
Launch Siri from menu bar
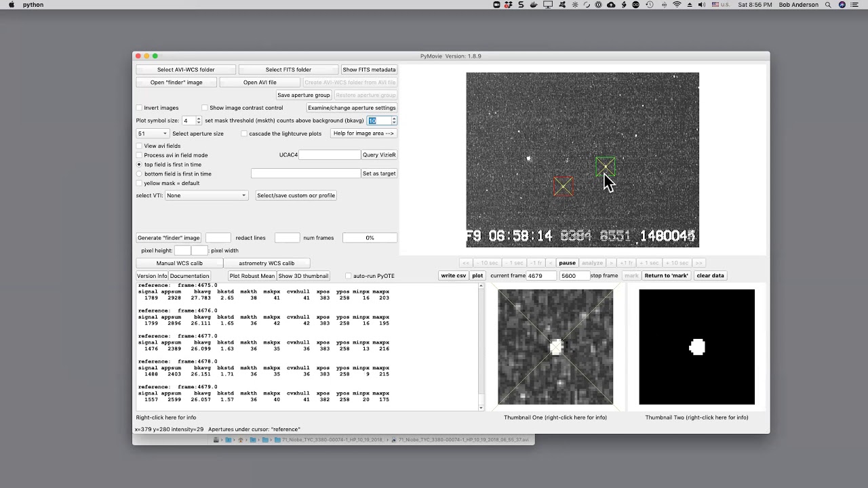(x=842, y=5)
